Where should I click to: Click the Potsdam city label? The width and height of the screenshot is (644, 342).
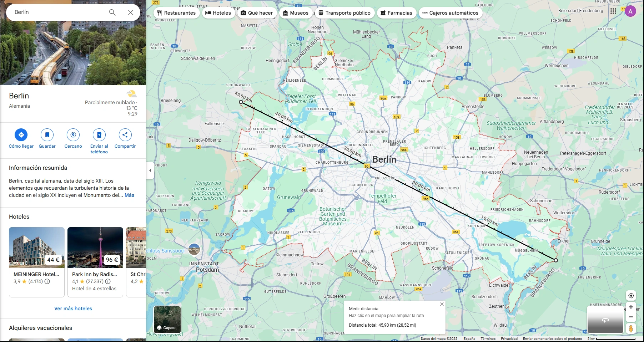click(207, 270)
